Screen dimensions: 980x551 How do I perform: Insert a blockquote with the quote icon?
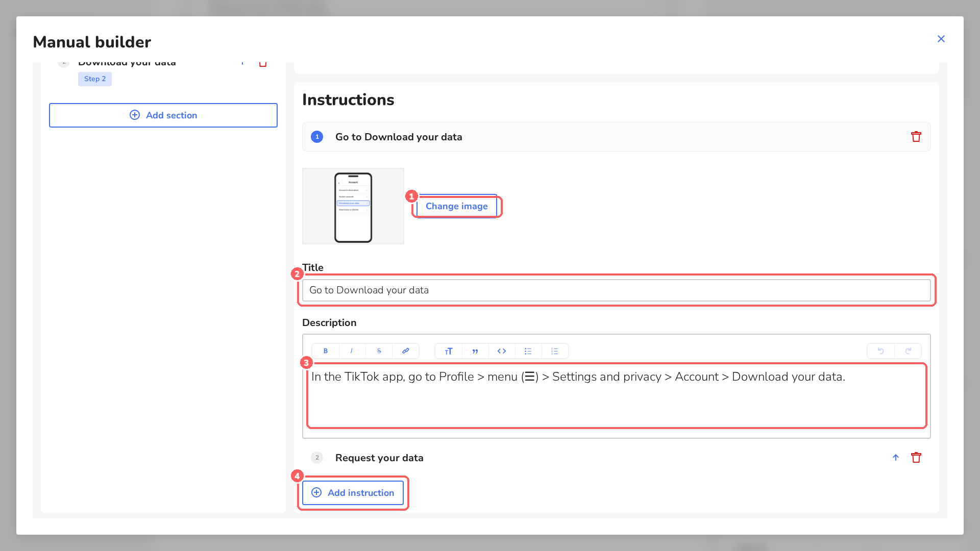(x=475, y=351)
